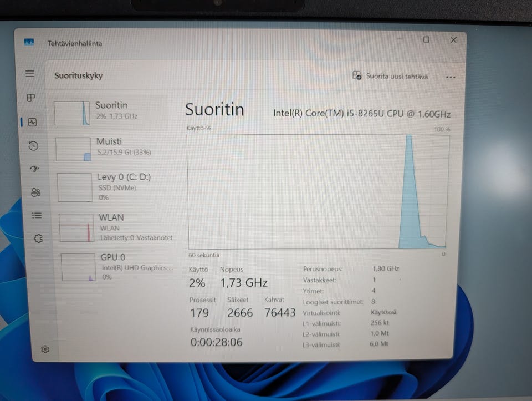
Task: Select the Performance page icon
Action: coord(33,122)
